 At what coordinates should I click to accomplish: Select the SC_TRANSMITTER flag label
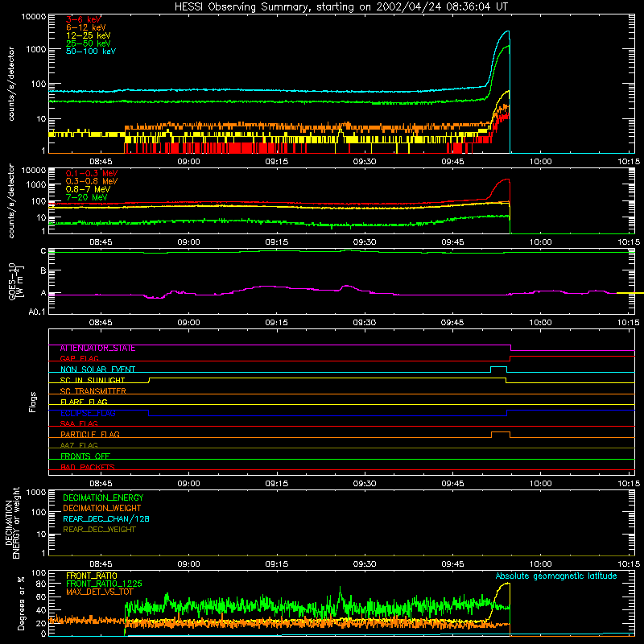tap(93, 391)
